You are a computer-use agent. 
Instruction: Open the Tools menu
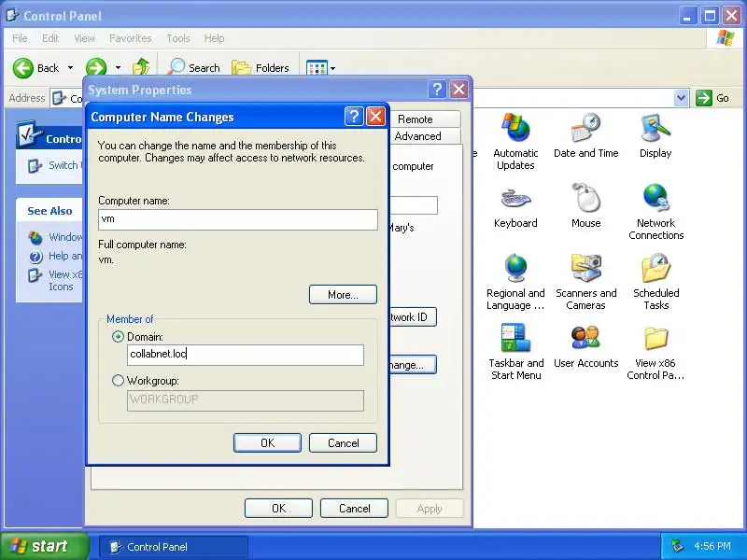point(178,38)
